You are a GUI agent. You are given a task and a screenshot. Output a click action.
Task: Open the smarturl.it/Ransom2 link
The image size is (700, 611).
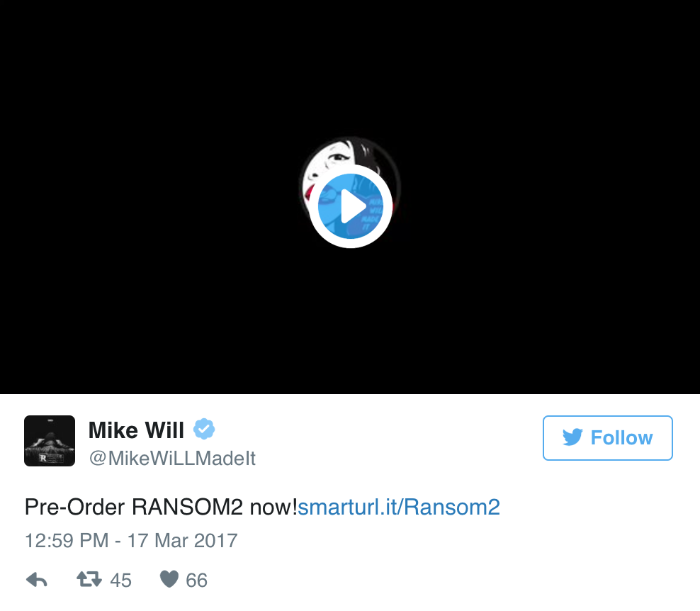point(399,508)
